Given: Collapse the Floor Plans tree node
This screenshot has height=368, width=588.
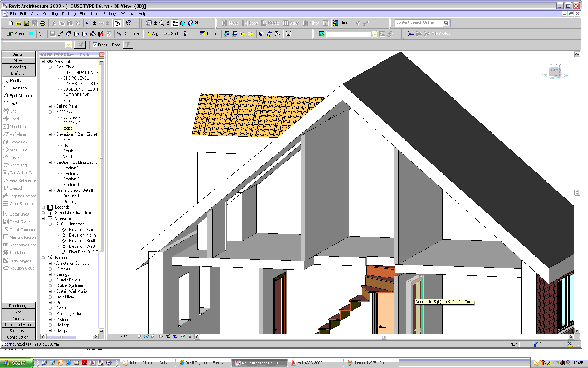Looking at the screenshot, I should (x=50, y=67).
